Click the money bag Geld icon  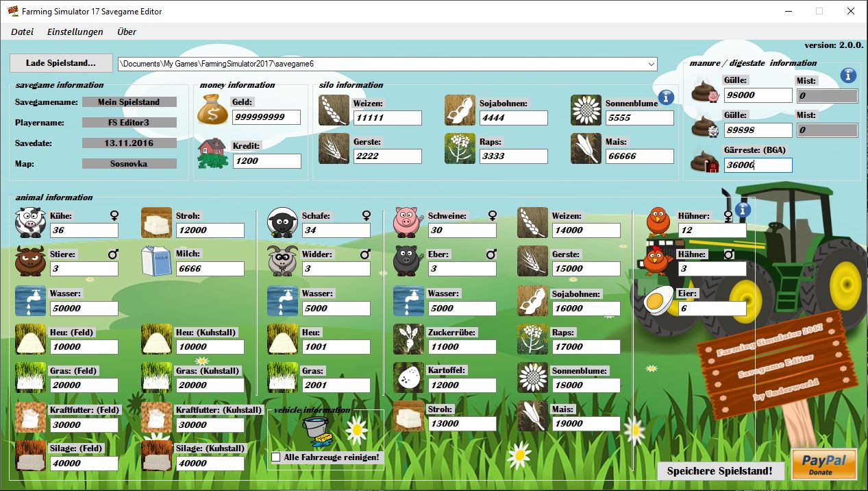click(212, 110)
